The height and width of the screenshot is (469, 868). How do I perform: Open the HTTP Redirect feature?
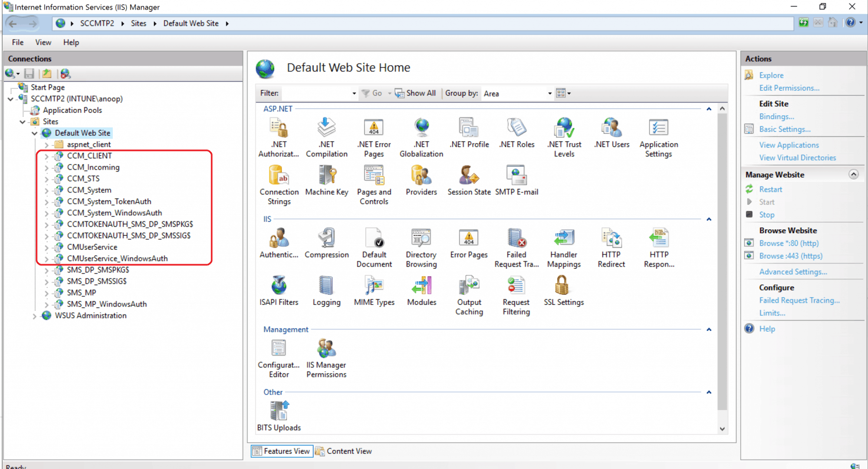pos(611,248)
